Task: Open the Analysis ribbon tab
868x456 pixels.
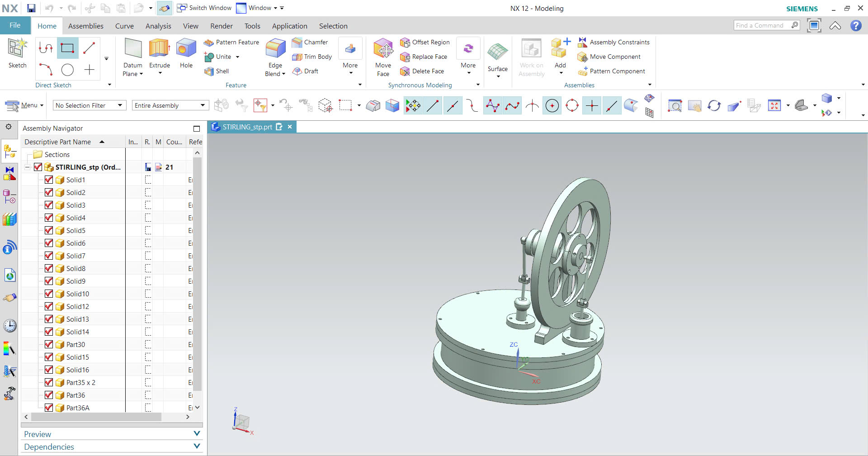Action: [158, 26]
